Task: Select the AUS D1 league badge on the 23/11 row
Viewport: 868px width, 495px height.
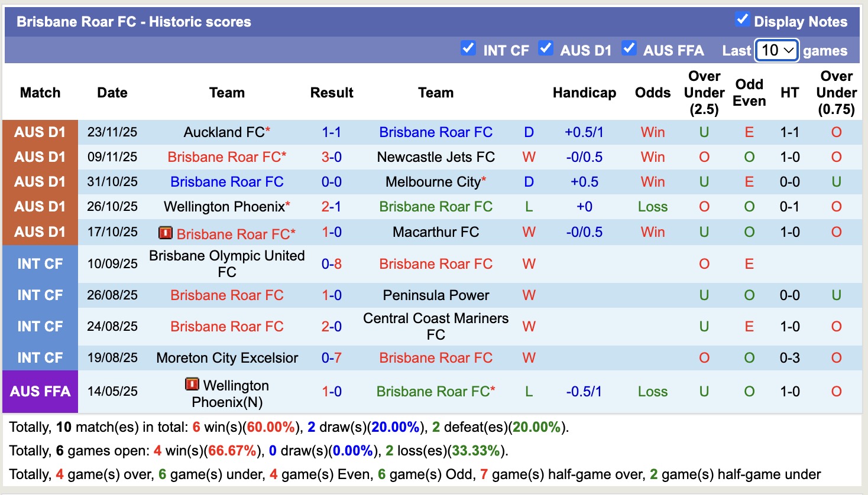Action: (40, 132)
